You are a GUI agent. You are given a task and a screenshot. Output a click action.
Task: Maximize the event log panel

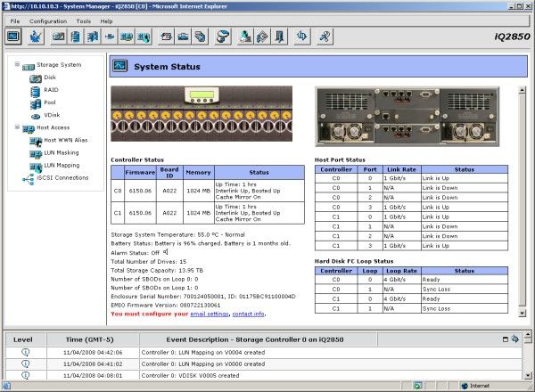[x=506, y=339]
